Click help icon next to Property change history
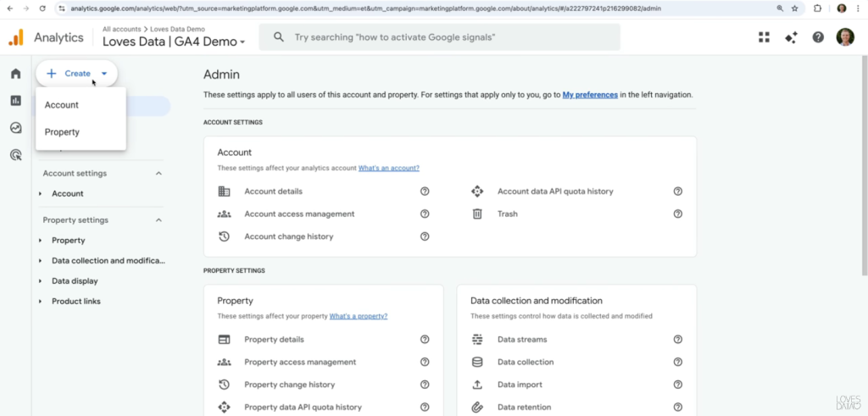Screen dimensions: 868x416 click(x=425, y=385)
